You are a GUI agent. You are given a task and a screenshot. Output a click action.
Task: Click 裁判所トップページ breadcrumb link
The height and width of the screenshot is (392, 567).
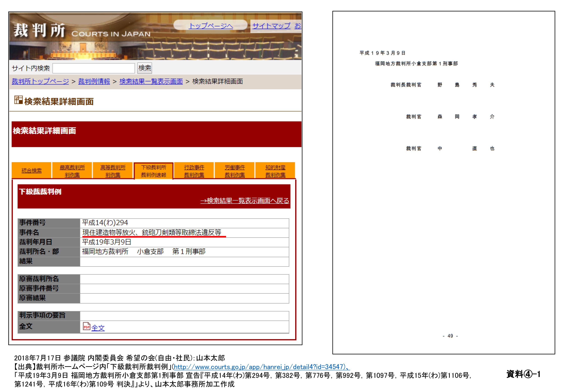point(40,81)
